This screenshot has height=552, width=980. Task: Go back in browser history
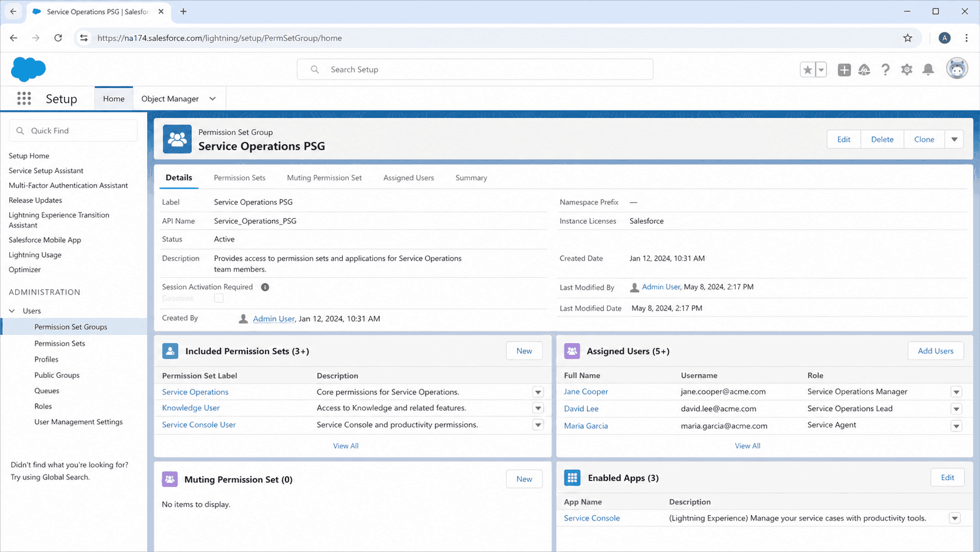(13, 38)
